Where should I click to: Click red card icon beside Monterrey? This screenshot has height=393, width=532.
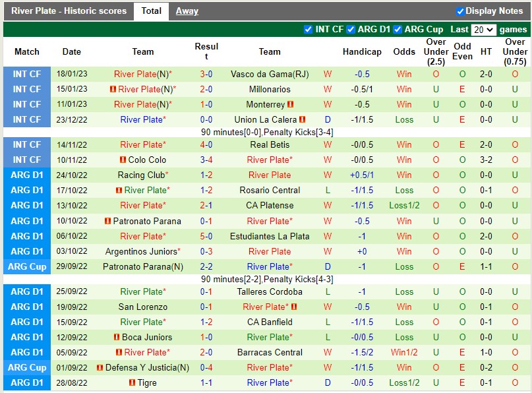[x=291, y=104]
